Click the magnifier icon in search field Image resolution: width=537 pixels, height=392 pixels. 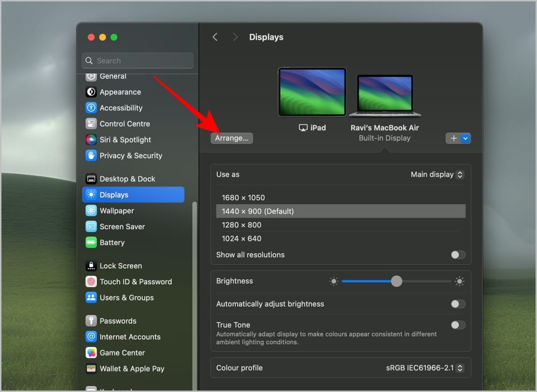pyautogui.click(x=89, y=61)
